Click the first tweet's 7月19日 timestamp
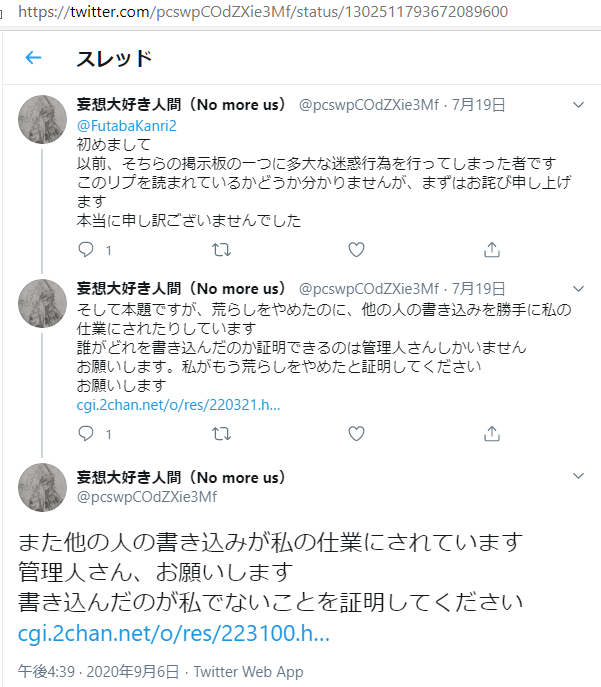This screenshot has height=687, width=601. tap(478, 105)
